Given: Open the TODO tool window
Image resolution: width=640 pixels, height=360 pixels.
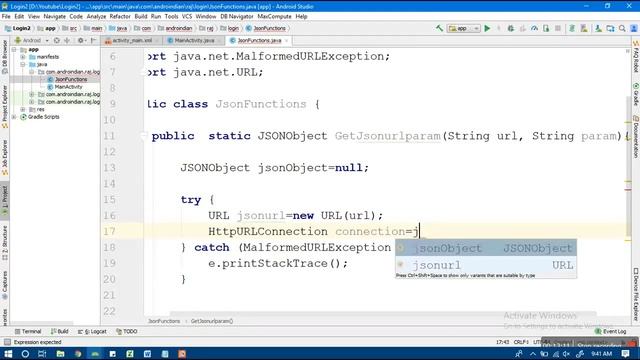Looking at the screenshot, I should pyautogui.click(x=127, y=331).
